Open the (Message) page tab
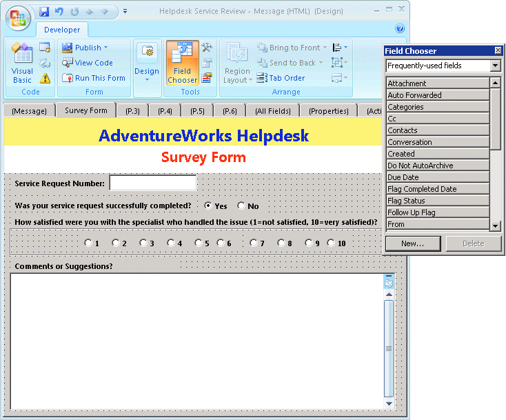506x420 pixels. 29,111
